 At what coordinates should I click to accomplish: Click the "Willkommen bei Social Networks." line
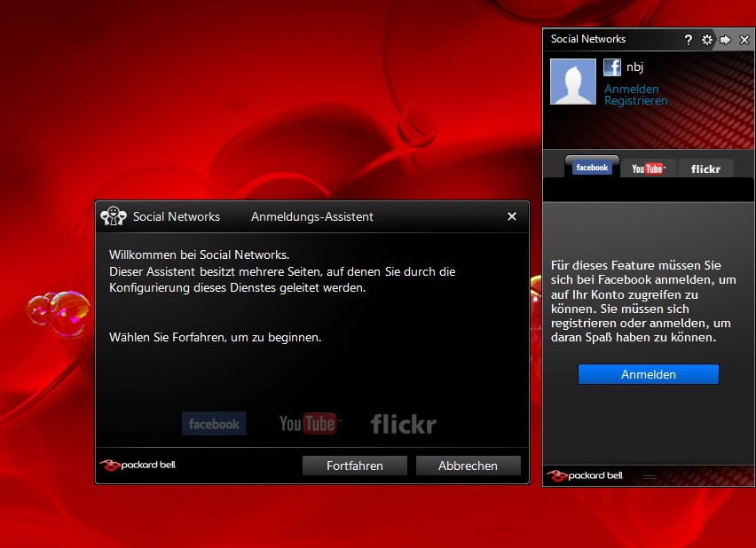(199, 254)
